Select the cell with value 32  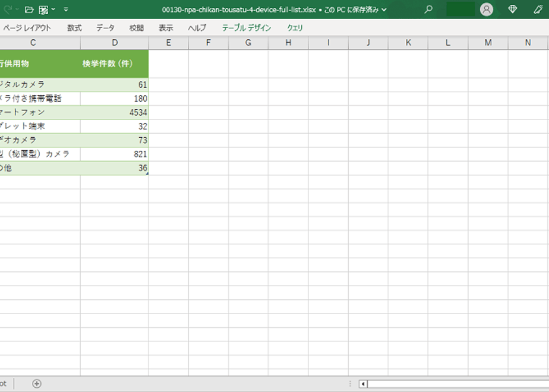[x=115, y=126]
